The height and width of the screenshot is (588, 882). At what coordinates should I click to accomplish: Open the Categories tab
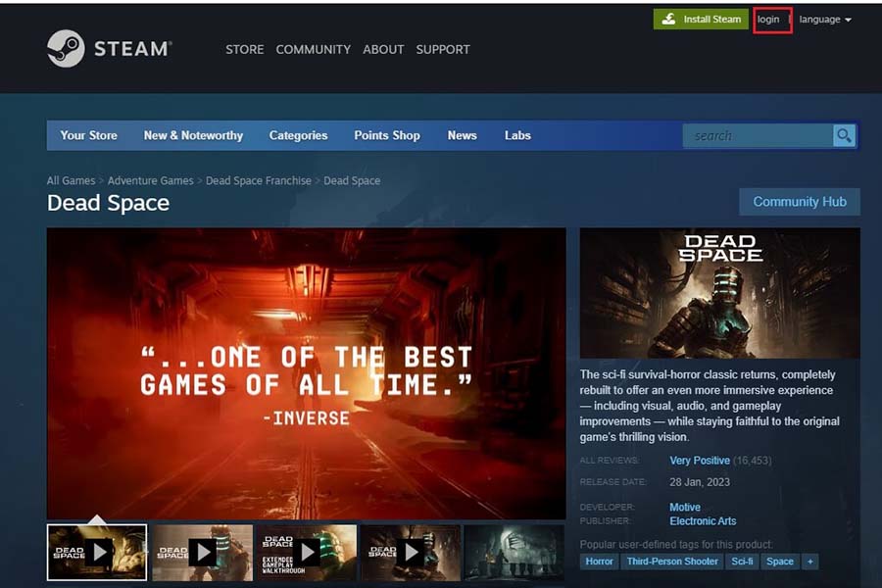298,135
